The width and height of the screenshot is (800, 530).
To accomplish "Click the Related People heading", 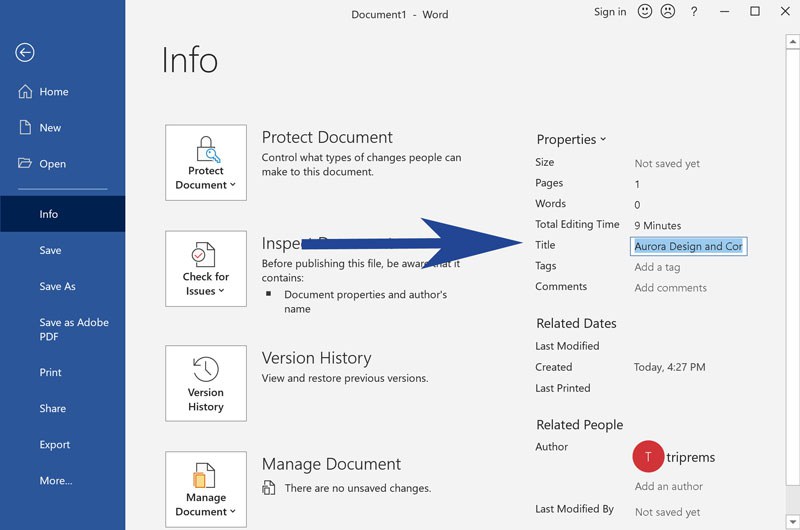I will coord(580,425).
